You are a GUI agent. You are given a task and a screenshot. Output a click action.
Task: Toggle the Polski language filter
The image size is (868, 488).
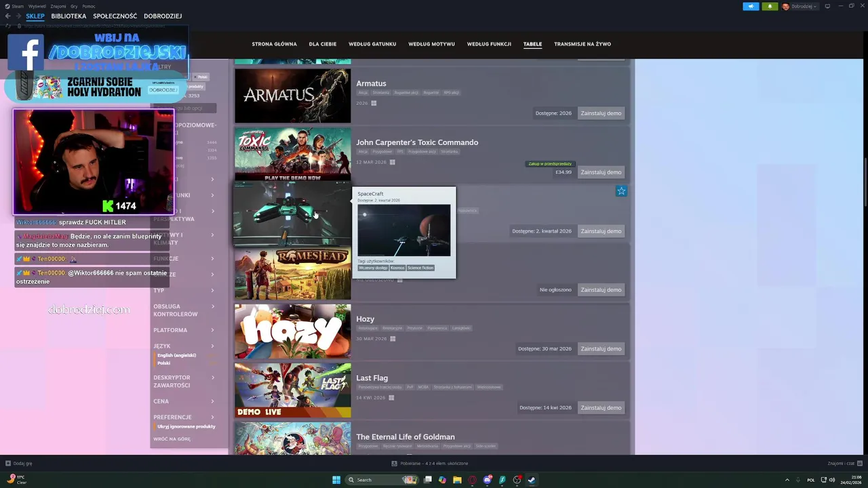click(163, 363)
